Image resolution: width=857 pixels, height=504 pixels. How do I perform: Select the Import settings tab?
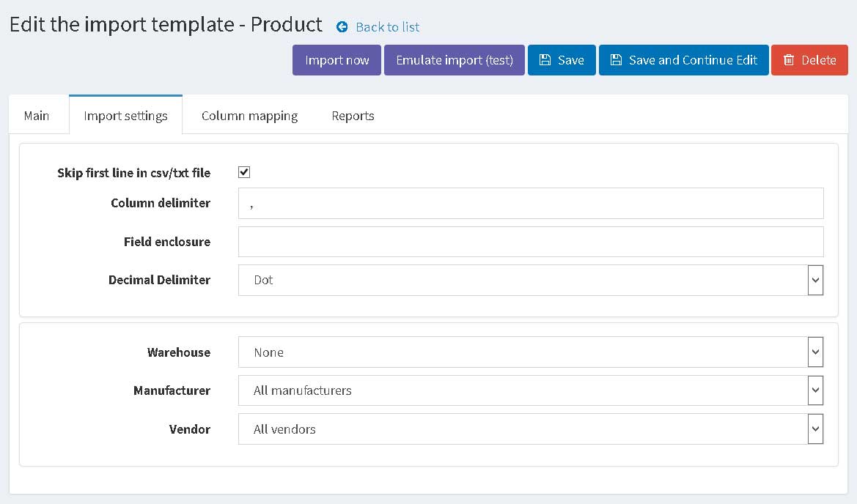pyautogui.click(x=125, y=115)
